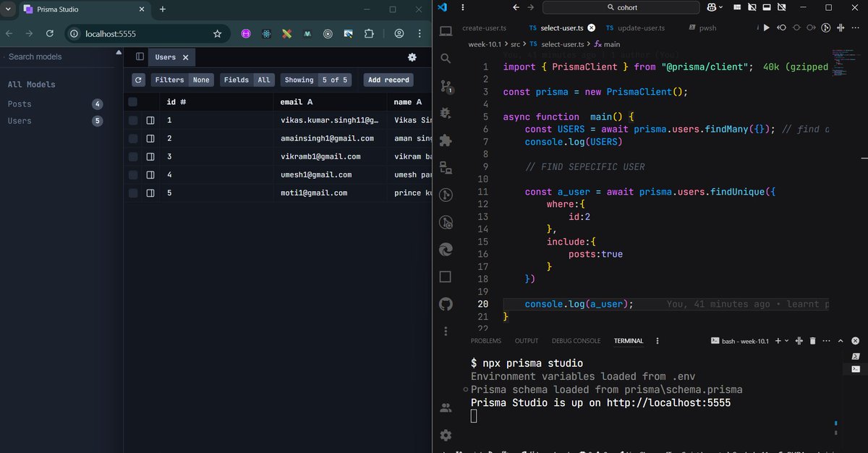868x453 pixels.
Task: Close the Users tab in Prisma Studio
Action: [185, 57]
